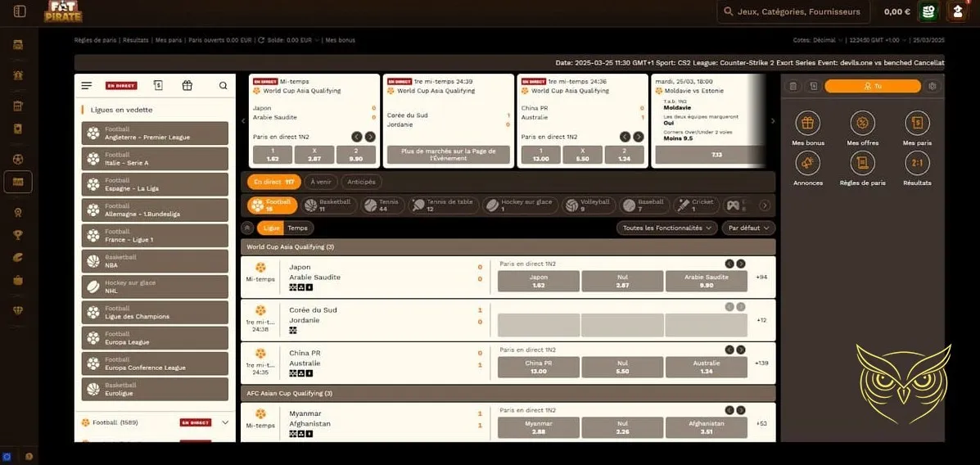Screen dimensions: 980x465
Task: Click the Résultats 2:1 icon
Action: 917,164
